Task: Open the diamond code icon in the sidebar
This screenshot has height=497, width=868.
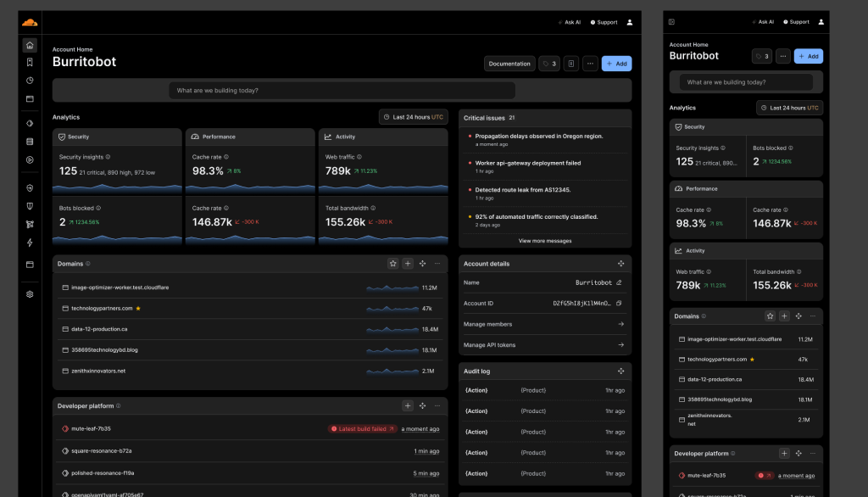Action: [x=30, y=124]
